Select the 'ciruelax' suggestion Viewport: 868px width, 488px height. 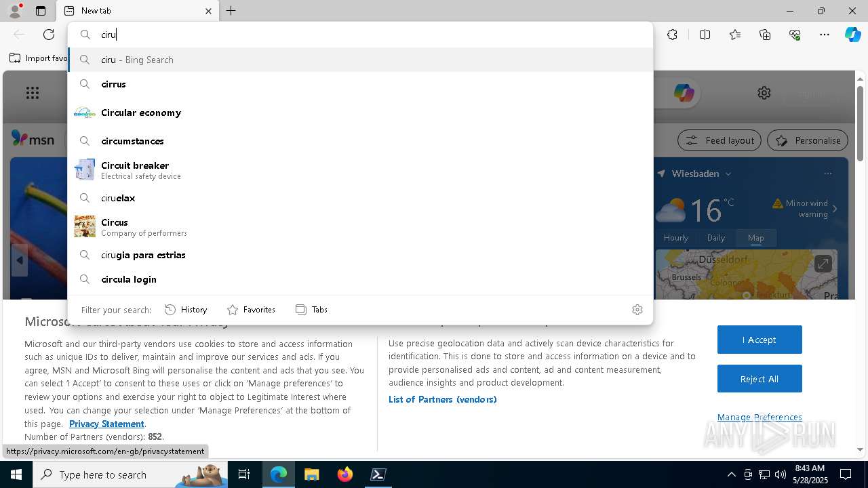click(360, 198)
